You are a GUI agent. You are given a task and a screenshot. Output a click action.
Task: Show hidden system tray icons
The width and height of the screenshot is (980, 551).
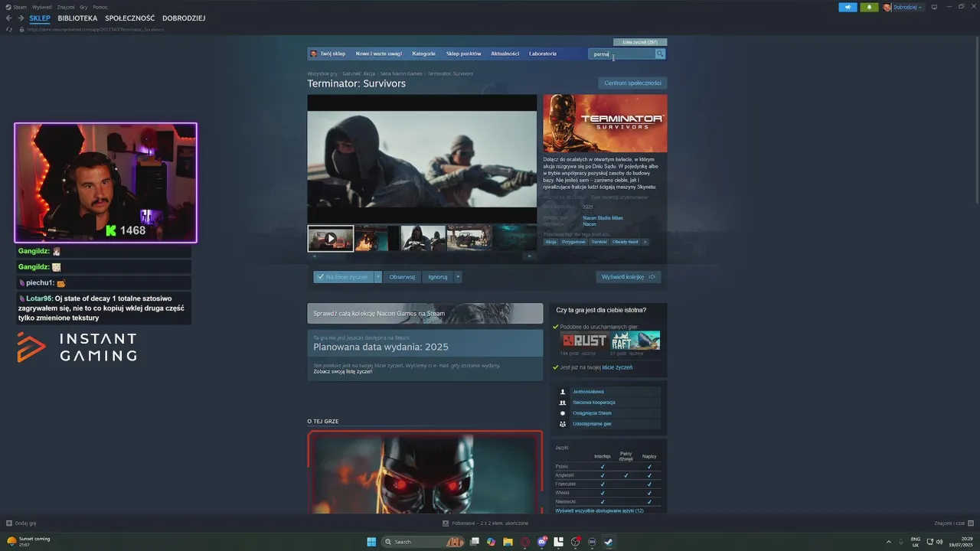tap(889, 542)
